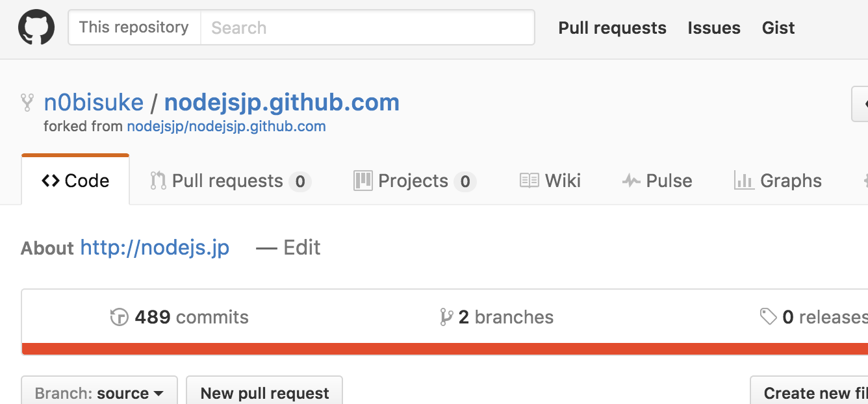Click the Pulse waveform icon
Image resolution: width=868 pixels, height=404 pixels.
pos(631,181)
